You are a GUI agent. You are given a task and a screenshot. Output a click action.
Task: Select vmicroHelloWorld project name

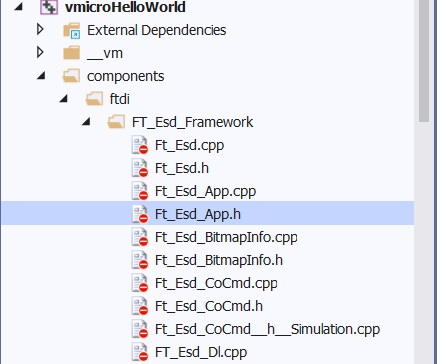[125, 7]
